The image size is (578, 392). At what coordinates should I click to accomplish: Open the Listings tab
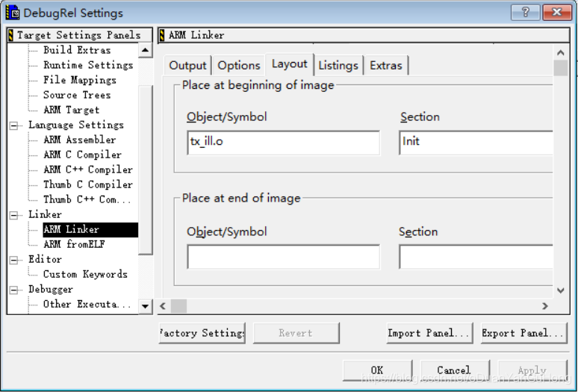point(338,65)
